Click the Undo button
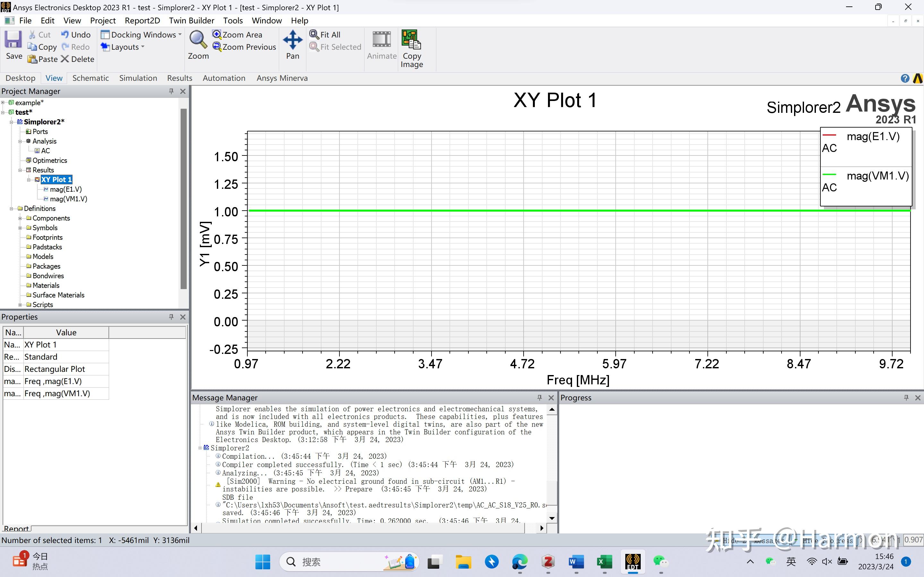This screenshot has height=577, width=924. [76, 35]
